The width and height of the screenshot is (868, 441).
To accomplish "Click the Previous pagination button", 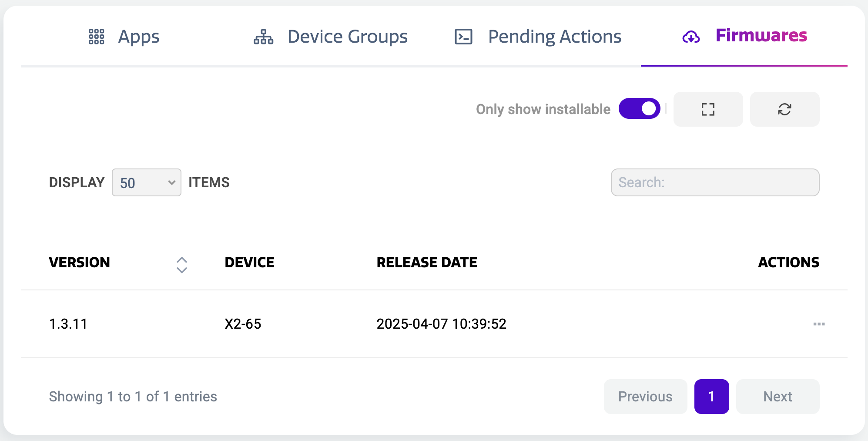I will coord(645,396).
